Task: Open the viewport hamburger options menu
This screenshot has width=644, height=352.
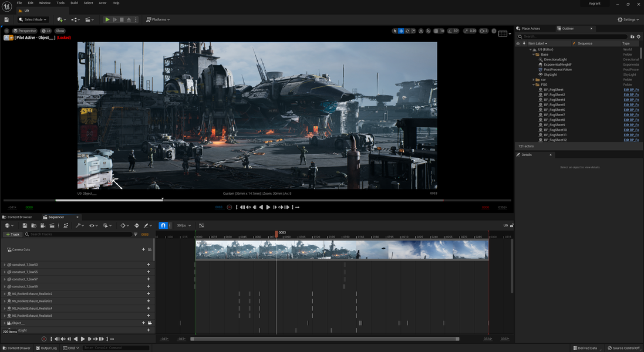Action: click(6, 31)
